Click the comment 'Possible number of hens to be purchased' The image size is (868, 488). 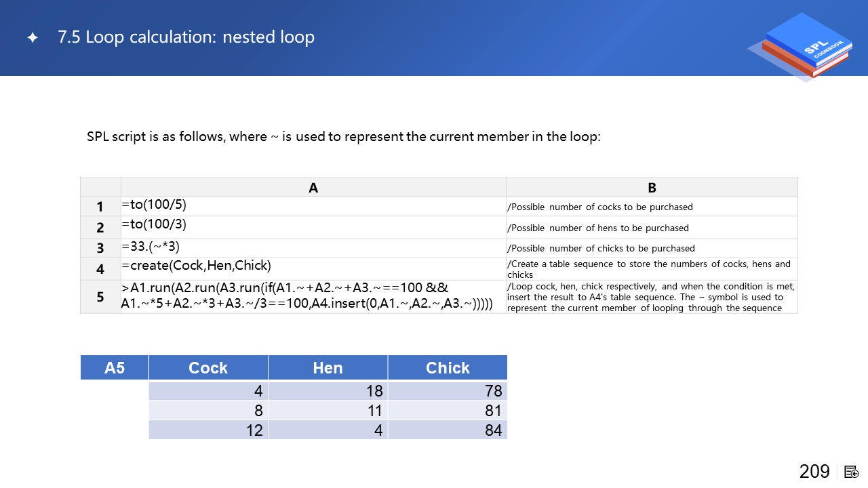click(598, 228)
